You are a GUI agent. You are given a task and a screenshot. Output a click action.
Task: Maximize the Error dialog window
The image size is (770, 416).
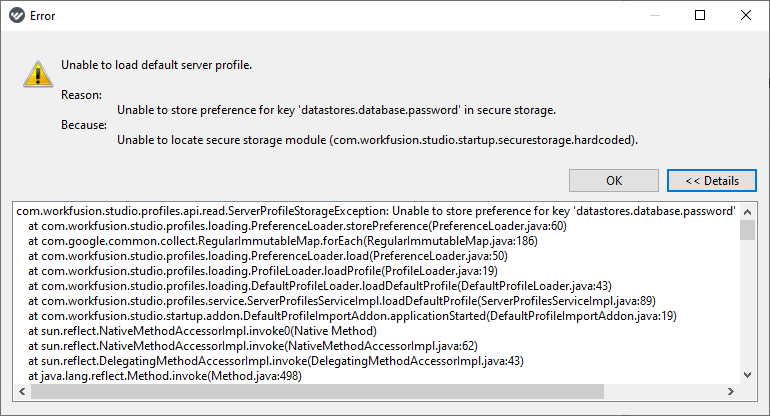pos(700,15)
